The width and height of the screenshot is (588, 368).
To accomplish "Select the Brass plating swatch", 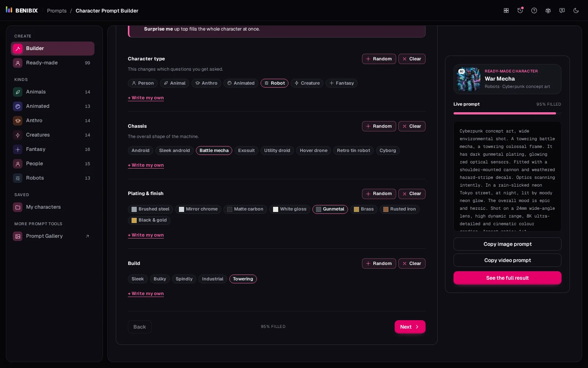I will (363, 209).
